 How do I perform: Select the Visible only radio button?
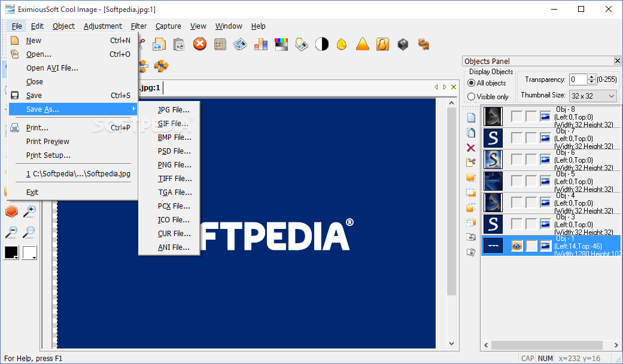coord(471,96)
